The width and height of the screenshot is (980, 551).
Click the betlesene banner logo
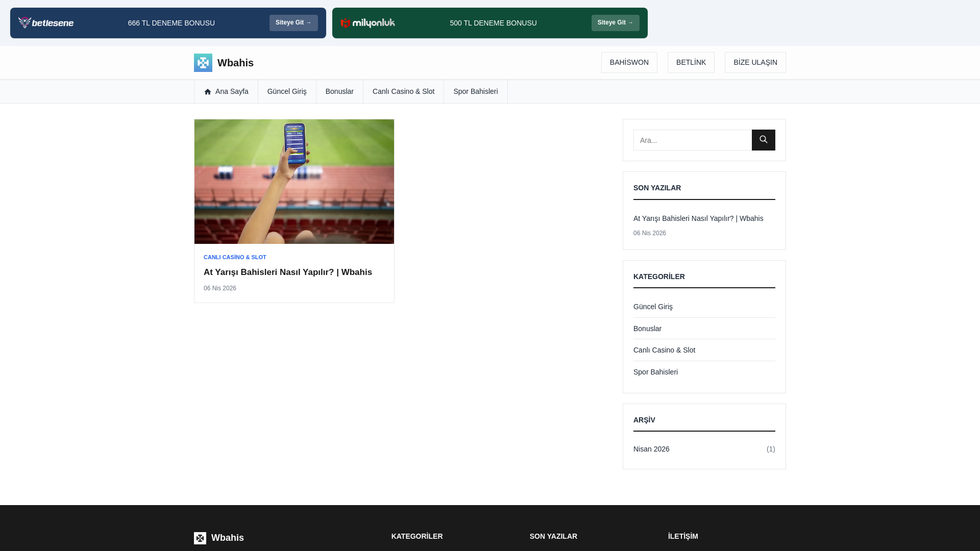pos(46,22)
